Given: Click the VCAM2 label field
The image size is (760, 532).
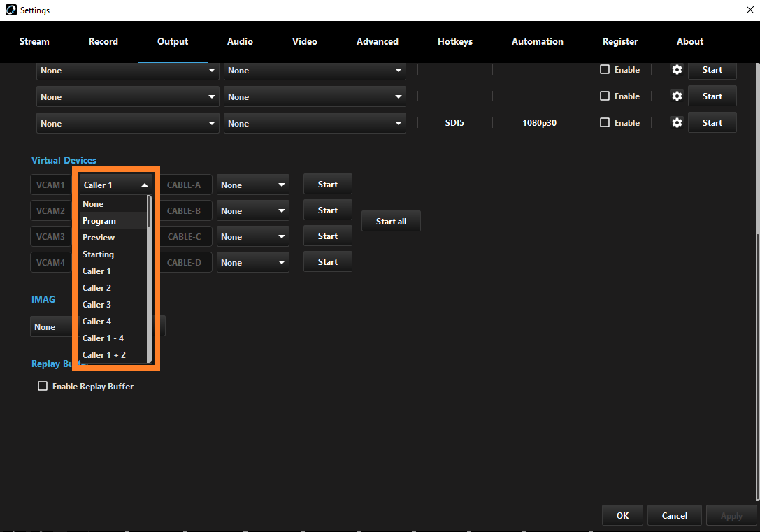Looking at the screenshot, I should click(x=51, y=210).
